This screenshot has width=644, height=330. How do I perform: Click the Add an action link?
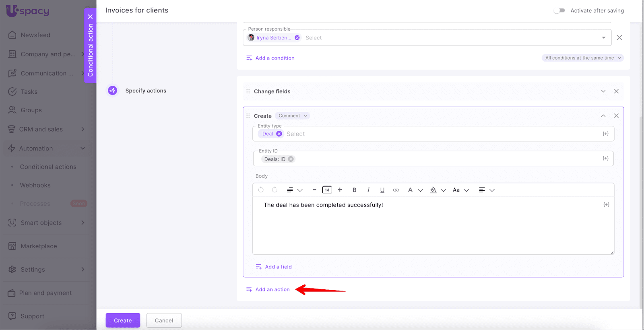(272, 289)
